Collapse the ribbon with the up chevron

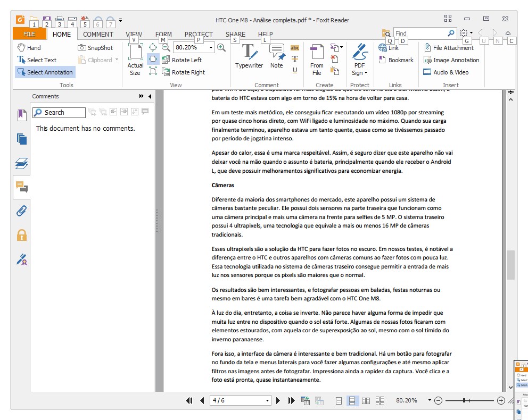(x=508, y=33)
